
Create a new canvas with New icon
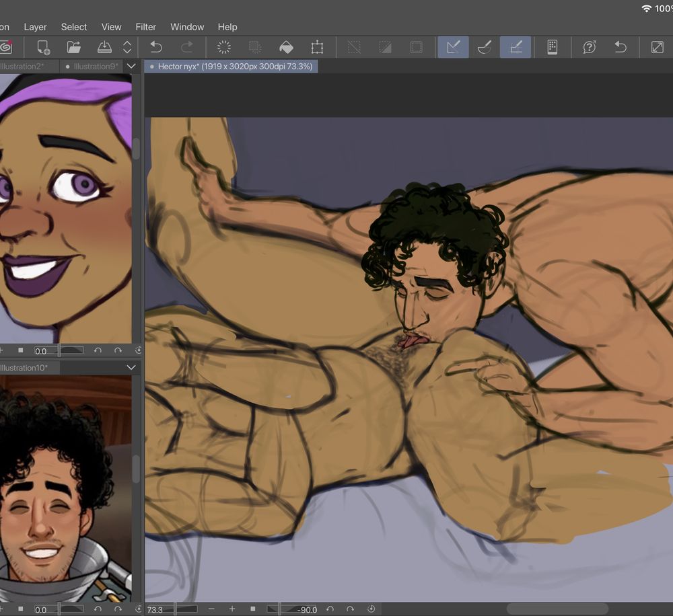coord(43,47)
